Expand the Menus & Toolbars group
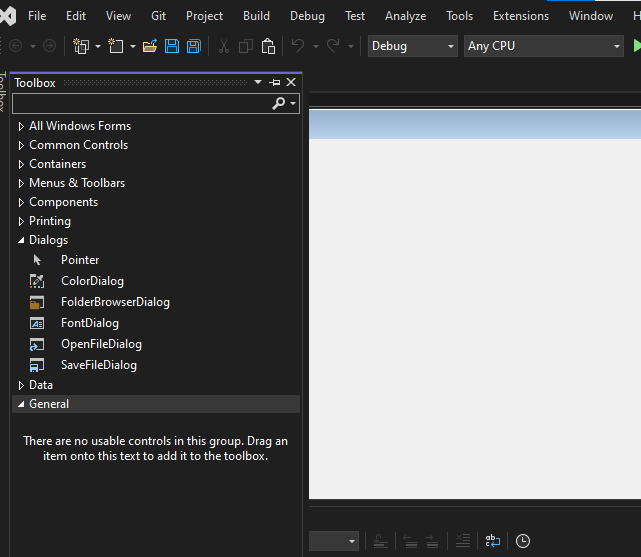 21,183
